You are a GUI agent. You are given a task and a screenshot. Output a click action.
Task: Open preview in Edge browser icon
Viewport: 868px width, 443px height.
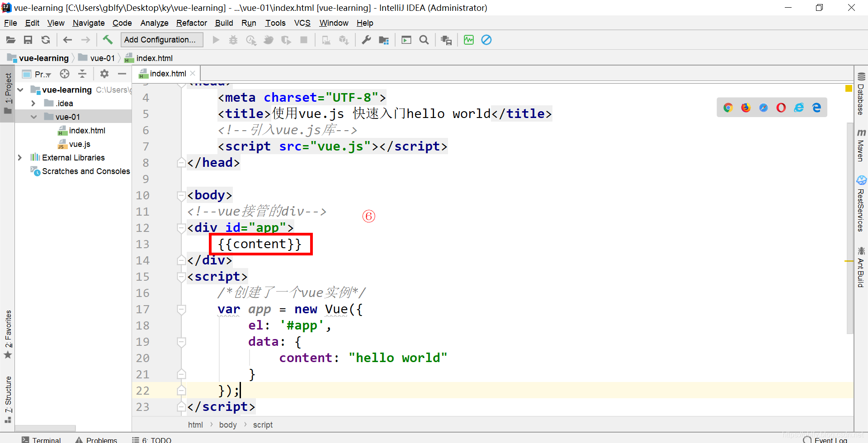click(816, 108)
